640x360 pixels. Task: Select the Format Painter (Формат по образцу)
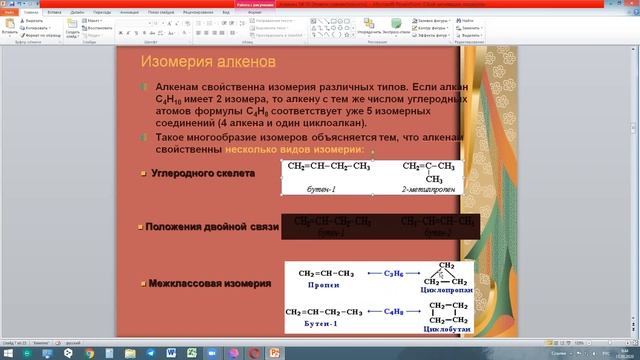(40, 36)
